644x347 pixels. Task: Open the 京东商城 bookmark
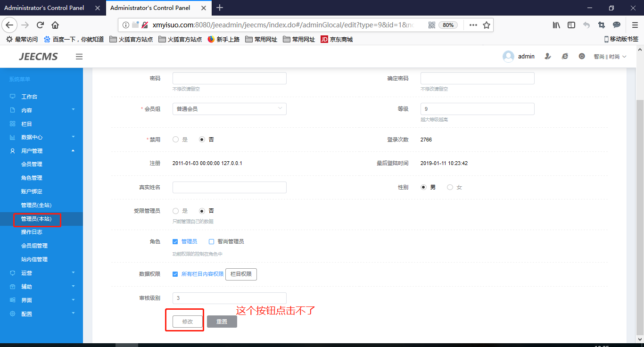337,40
